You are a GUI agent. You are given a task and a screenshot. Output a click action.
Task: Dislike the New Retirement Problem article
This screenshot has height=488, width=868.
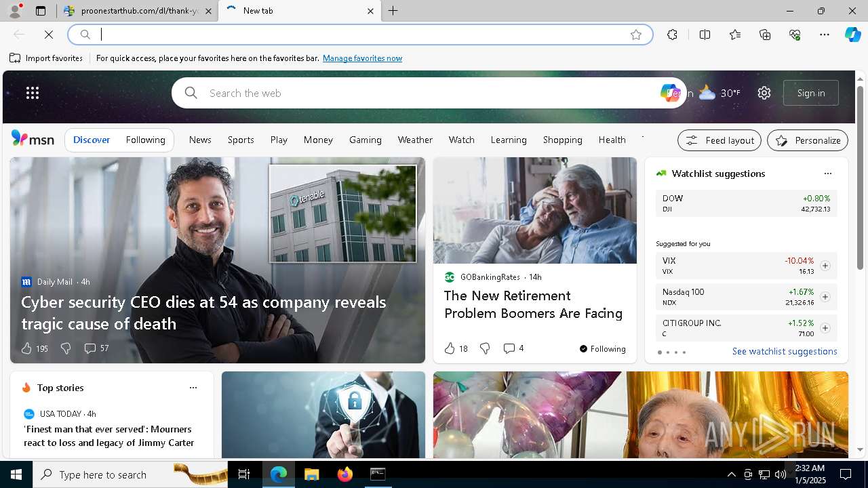pyautogui.click(x=485, y=348)
